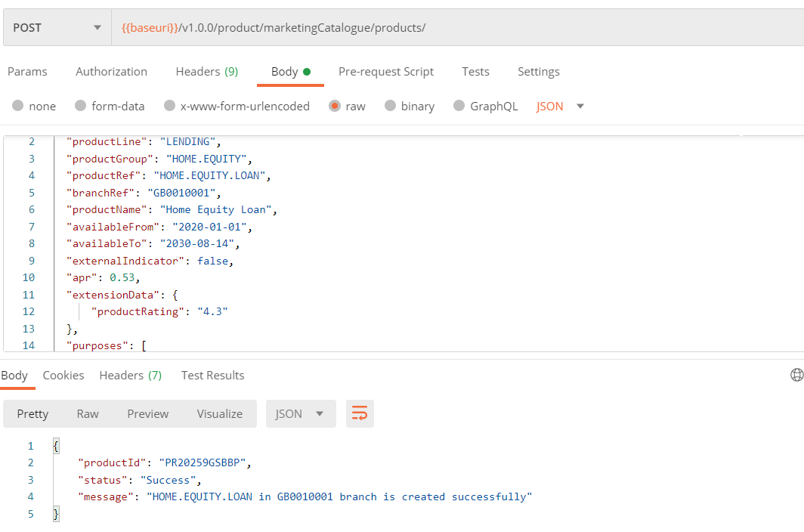Open the Test Results response tab
Image resolution: width=804 pixels, height=532 pixels.
(212, 376)
